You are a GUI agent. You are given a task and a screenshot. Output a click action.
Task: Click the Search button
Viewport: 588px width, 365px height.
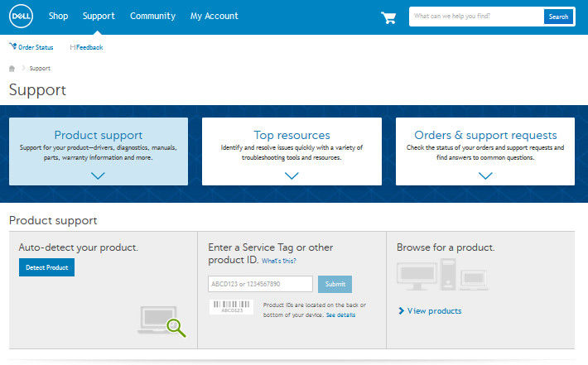[x=558, y=17]
